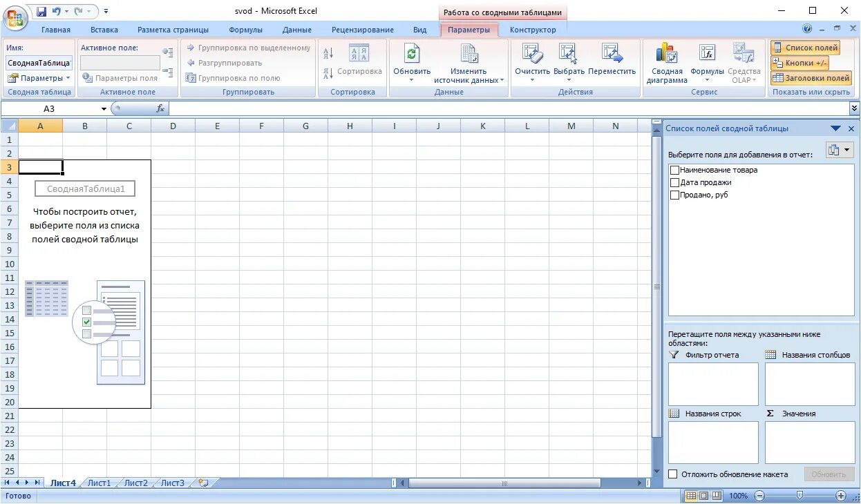Screen dimensions: 861x504
Task: Open the Главная ribbon tab
Action: (x=55, y=30)
